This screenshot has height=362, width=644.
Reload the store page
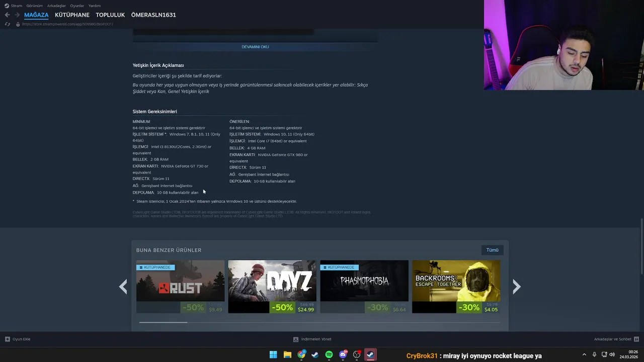tap(7, 24)
